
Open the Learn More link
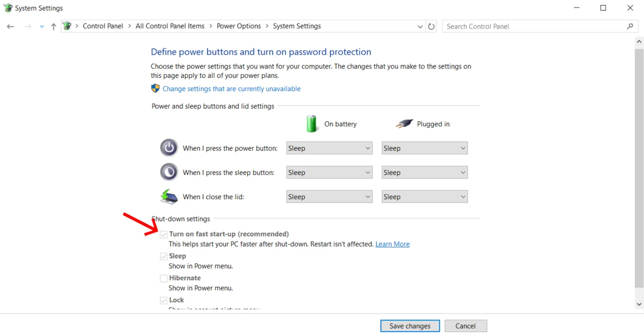pyautogui.click(x=392, y=244)
